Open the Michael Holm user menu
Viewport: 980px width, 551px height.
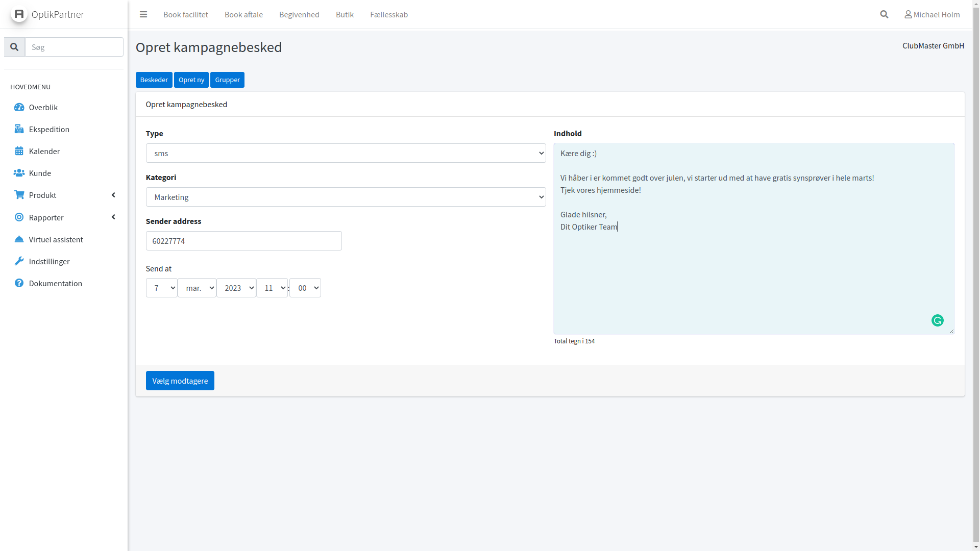(x=932, y=14)
